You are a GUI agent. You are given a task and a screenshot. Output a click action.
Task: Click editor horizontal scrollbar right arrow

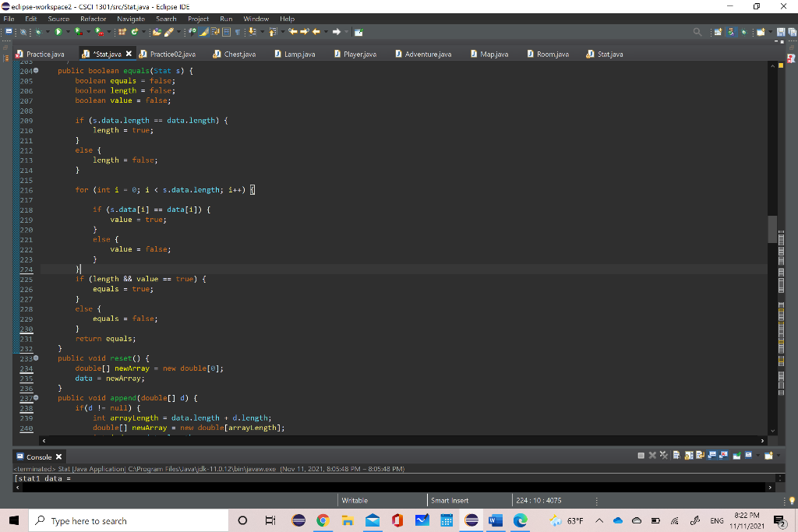[762, 441]
